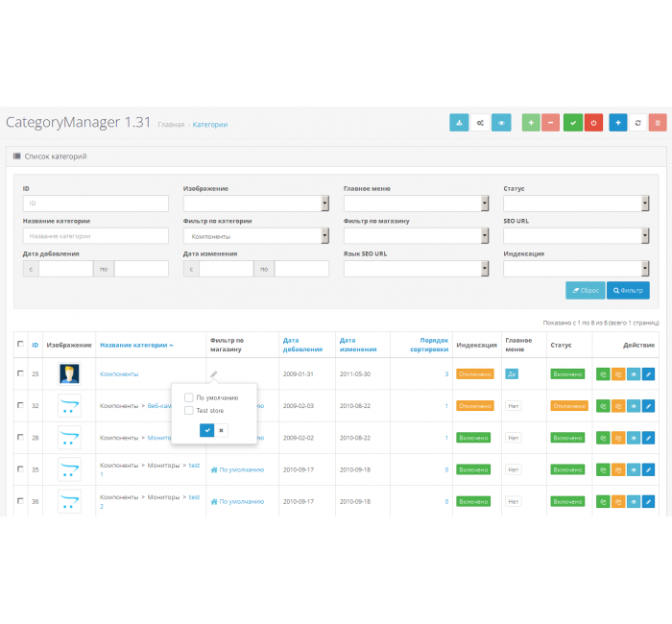672x624 pixels.
Task: Check the row checkbox for ID 25
Action: click(20, 373)
